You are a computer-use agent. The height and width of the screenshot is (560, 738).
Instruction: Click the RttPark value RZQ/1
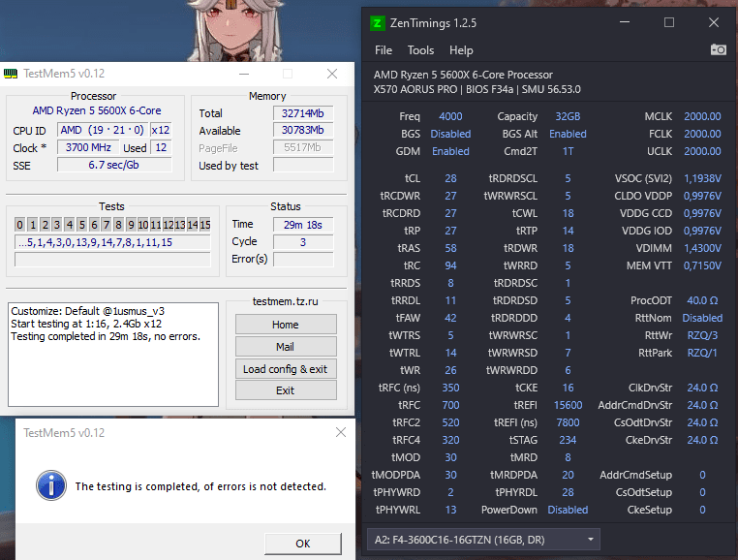coord(702,353)
